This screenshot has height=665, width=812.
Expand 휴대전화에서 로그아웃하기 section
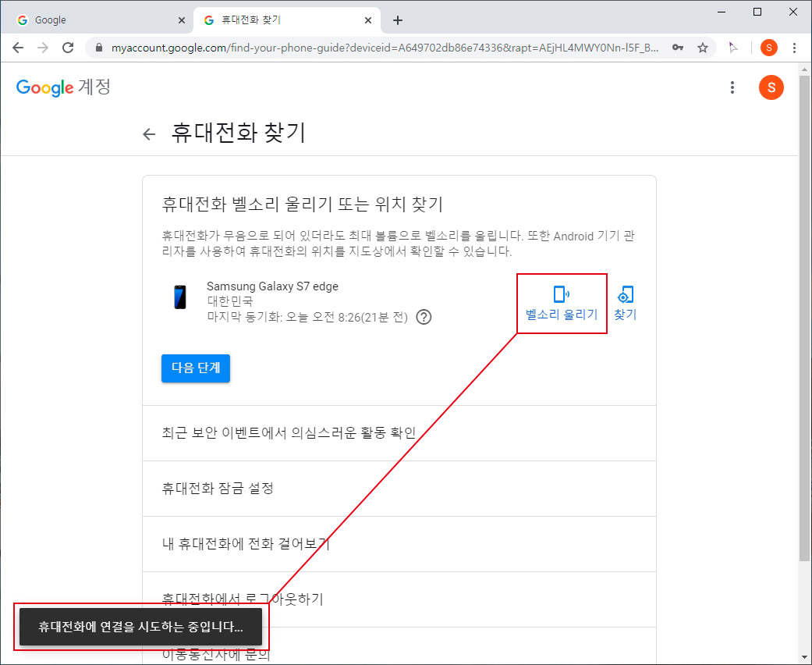399,599
